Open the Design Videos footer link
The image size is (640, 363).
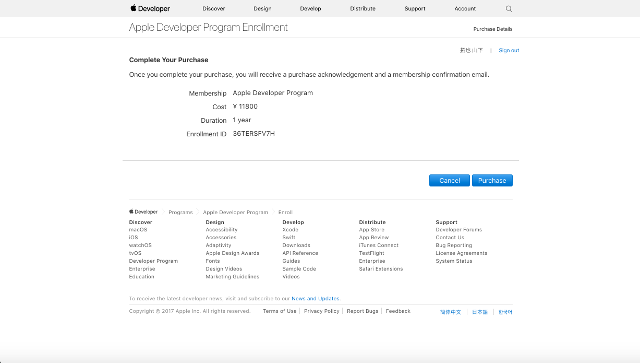pos(224,269)
